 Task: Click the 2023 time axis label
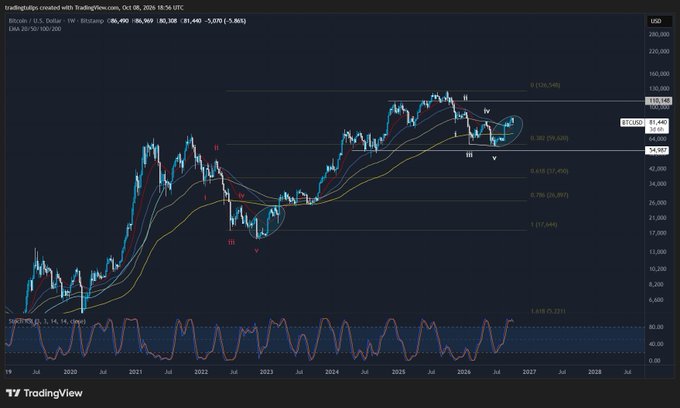266,372
